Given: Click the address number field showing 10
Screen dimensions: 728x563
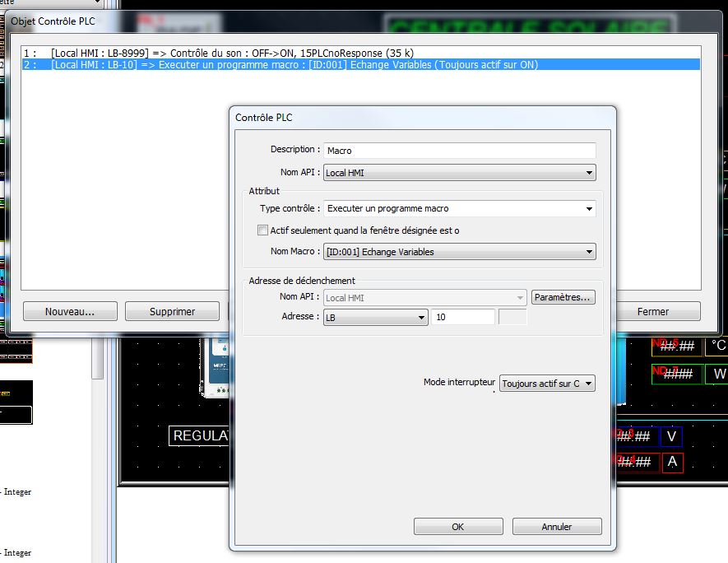Looking at the screenshot, I should coord(463,317).
